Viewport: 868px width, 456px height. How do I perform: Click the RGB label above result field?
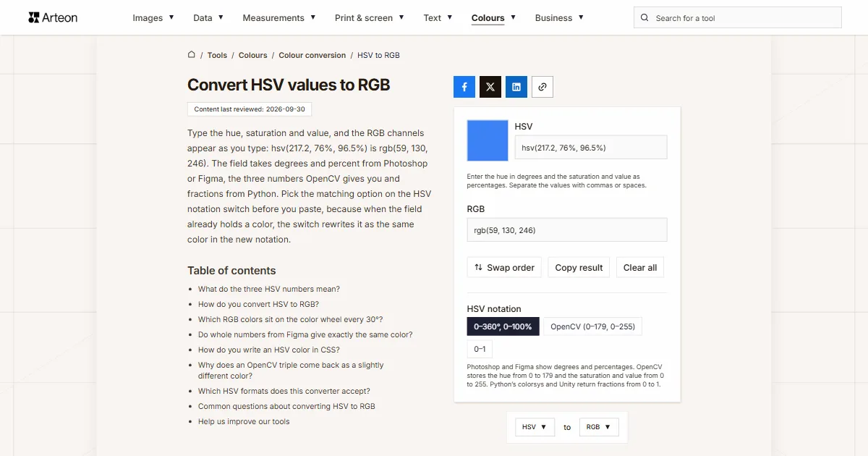click(476, 208)
